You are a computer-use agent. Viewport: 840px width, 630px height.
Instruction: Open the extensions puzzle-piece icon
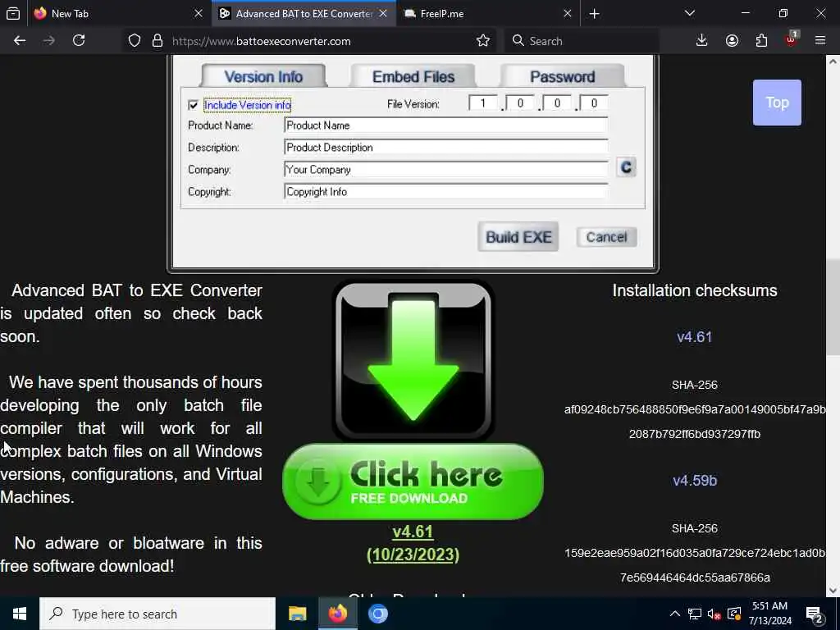click(761, 41)
